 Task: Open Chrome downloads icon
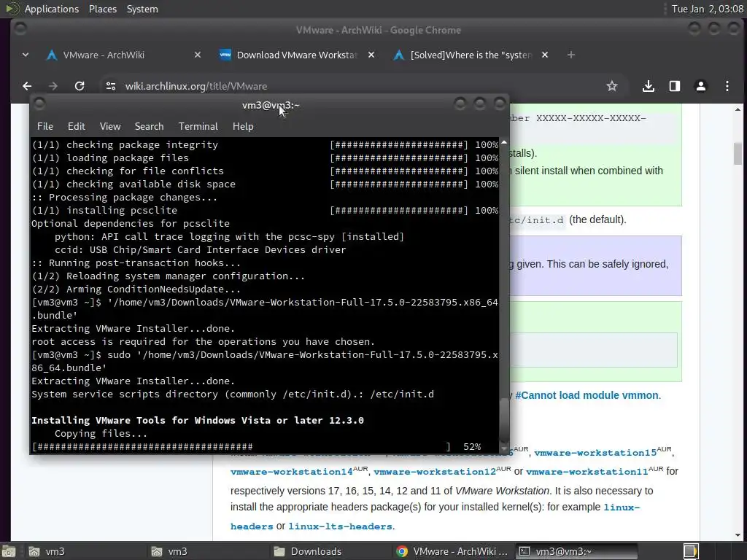(648, 86)
